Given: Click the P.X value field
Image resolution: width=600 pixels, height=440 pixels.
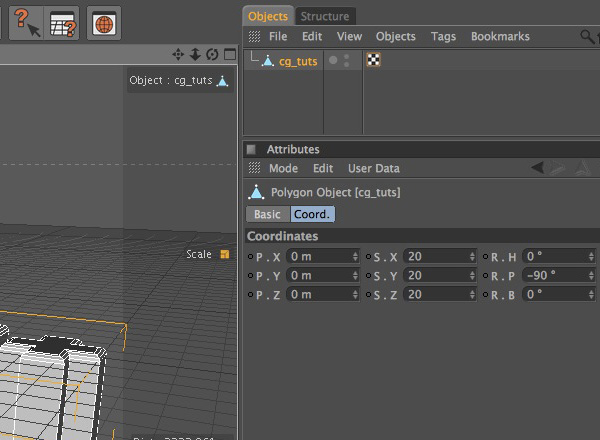Looking at the screenshot, I should [x=323, y=256].
